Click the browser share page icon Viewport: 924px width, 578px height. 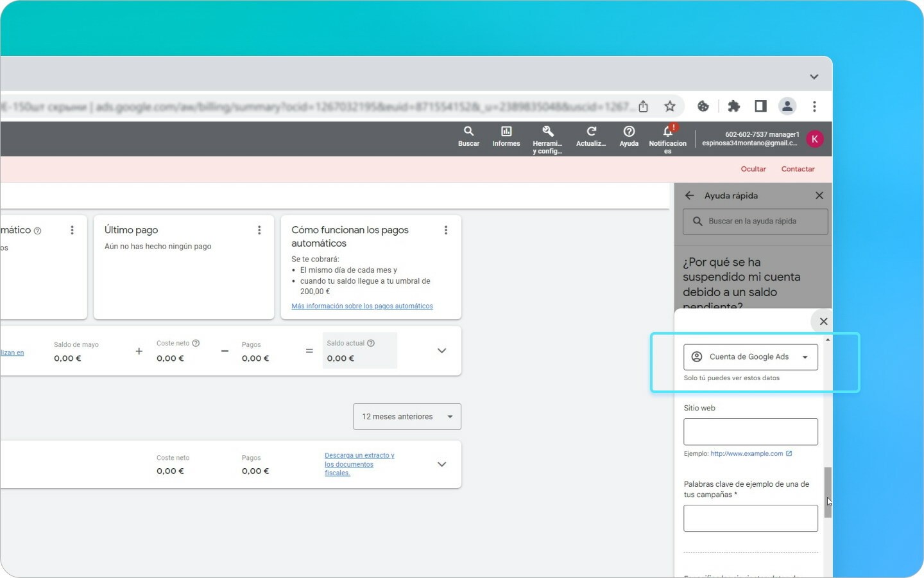[x=643, y=107]
